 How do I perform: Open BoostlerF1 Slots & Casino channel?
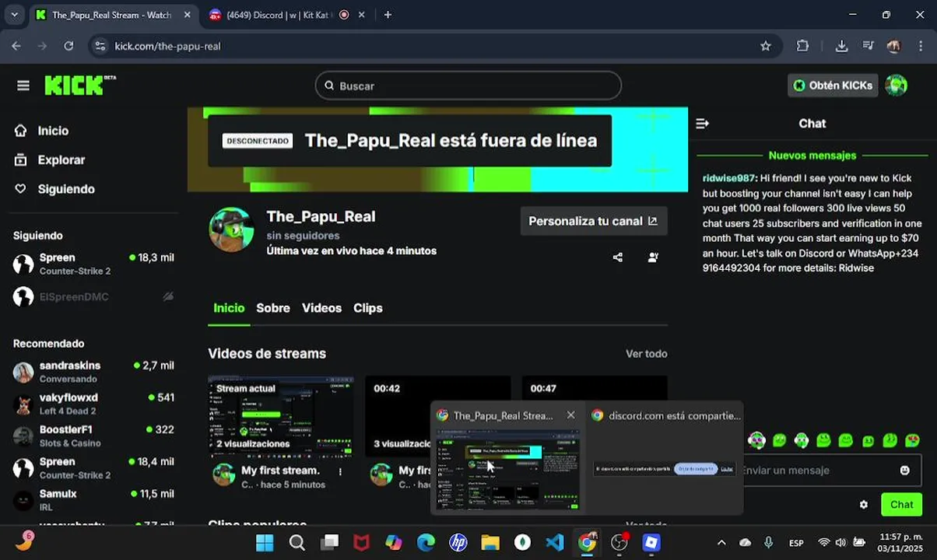pos(93,436)
